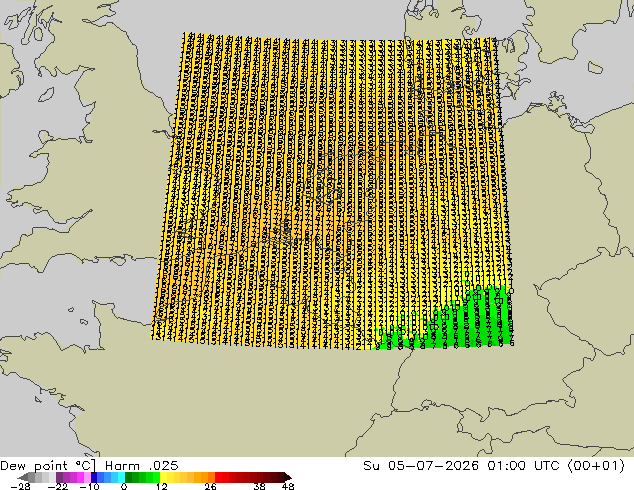This screenshot has height=490, width=634.
Task: Click the '48' legend label
Action: [x=288, y=486]
